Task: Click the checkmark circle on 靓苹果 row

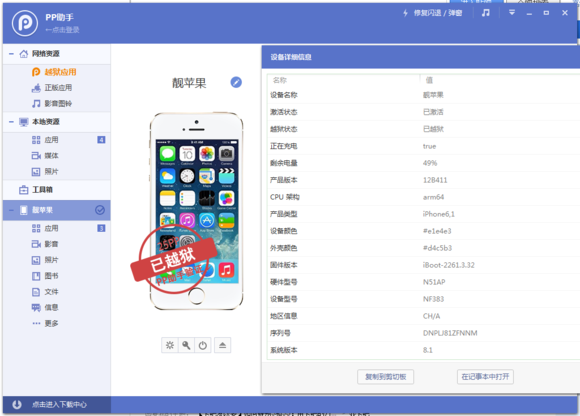Action: point(100,210)
